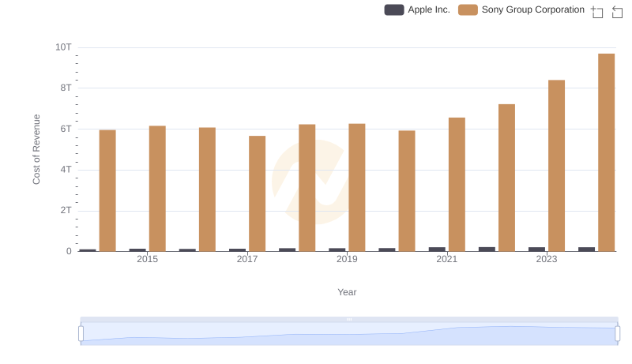Click the Year axis title
The height and width of the screenshot is (364, 632).
click(347, 292)
